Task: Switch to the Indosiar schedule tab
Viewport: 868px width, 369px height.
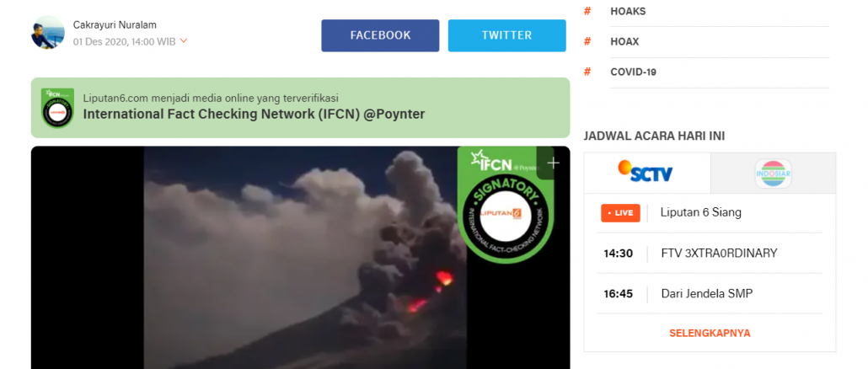Action: pos(774,174)
